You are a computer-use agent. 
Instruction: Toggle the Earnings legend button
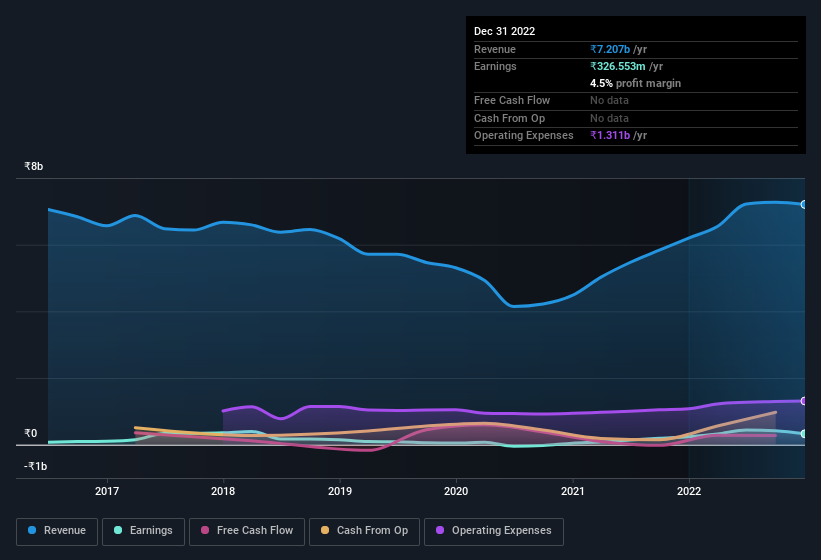tap(143, 532)
